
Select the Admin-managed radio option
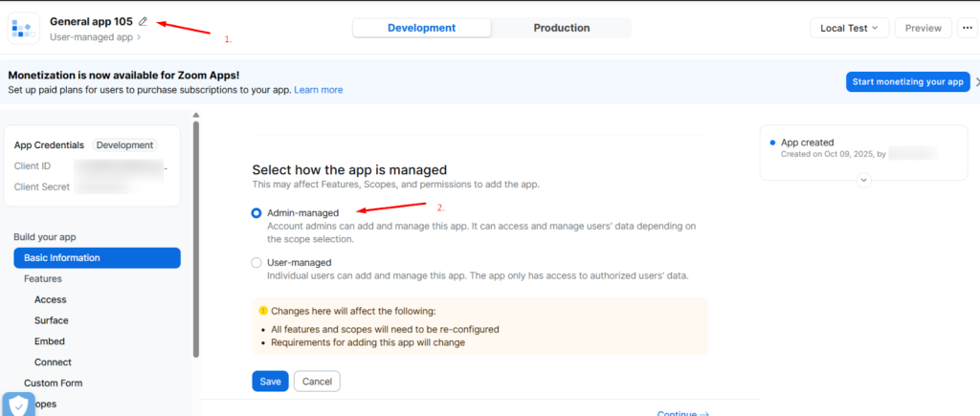point(256,212)
